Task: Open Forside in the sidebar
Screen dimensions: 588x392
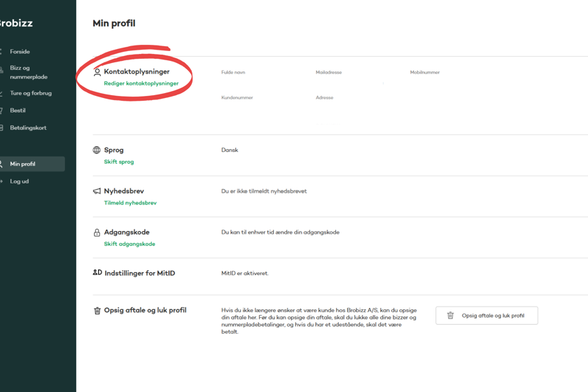Action: [x=20, y=52]
